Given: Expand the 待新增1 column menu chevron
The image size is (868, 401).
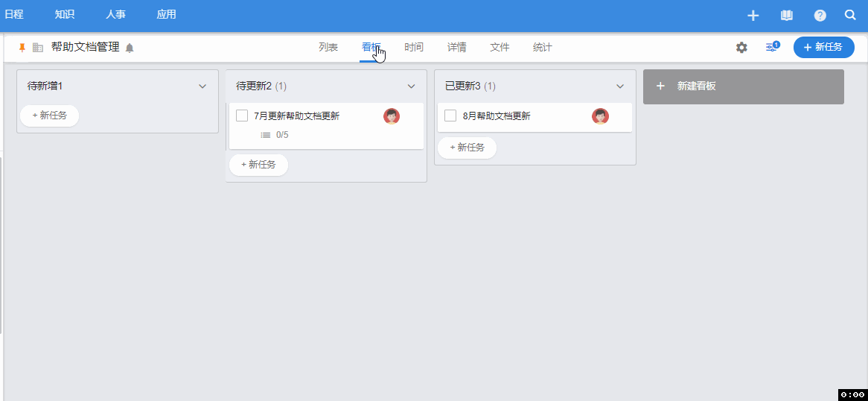Looking at the screenshot, I should (x=202, y=86).
